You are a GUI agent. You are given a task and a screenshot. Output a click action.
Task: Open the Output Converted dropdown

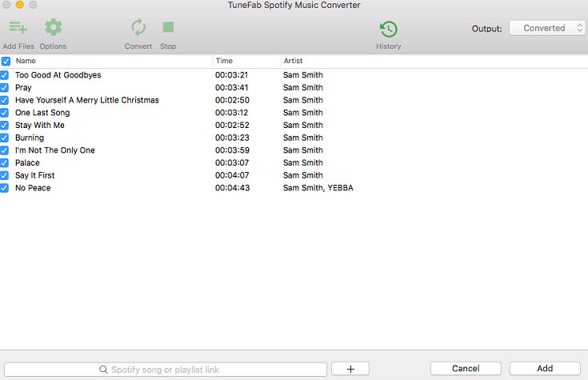[x=548, y=28]
